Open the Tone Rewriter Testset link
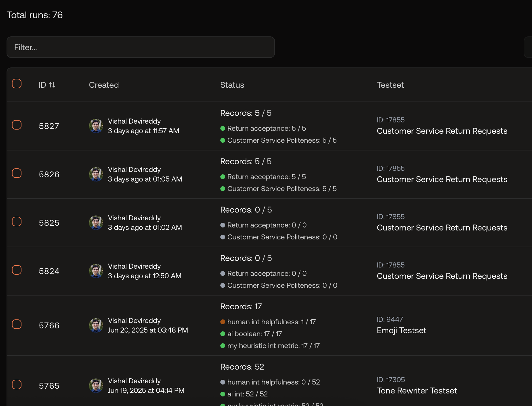The image size is (532, 406). click(x=417, y=391)
